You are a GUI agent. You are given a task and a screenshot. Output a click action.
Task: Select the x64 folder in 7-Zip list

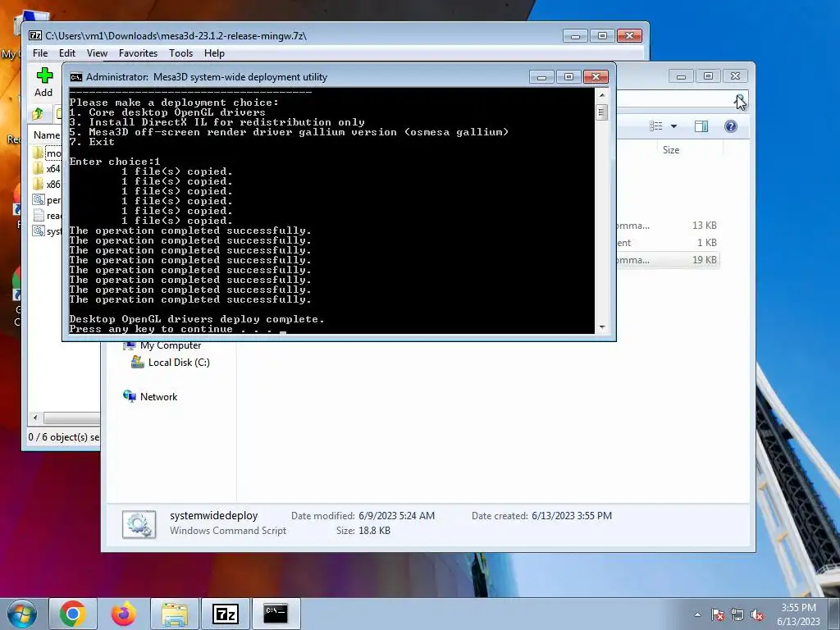pos(47,168)
